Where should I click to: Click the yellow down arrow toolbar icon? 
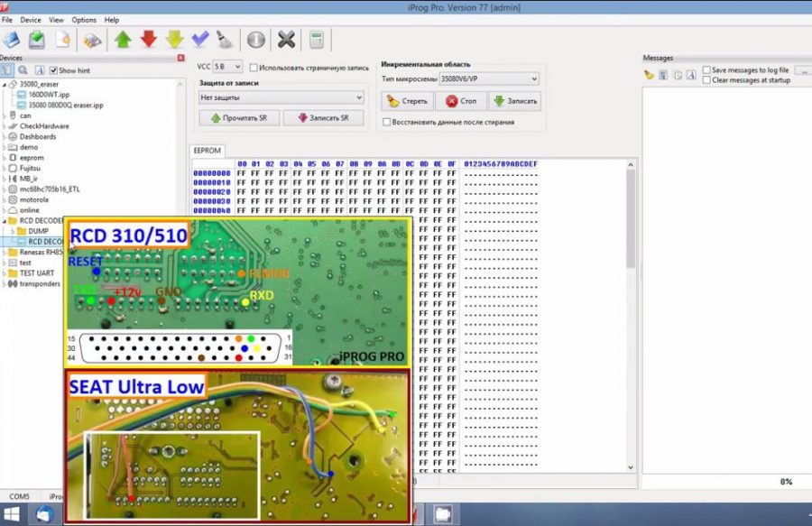coord(174,40)
